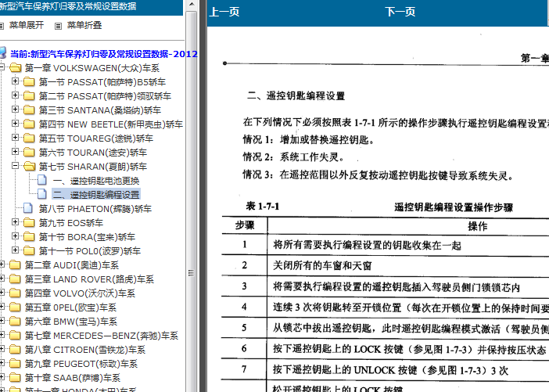
Task: Click folder icon of 第六节 TOURAN轿车
Action: click(x=29, y=152)
